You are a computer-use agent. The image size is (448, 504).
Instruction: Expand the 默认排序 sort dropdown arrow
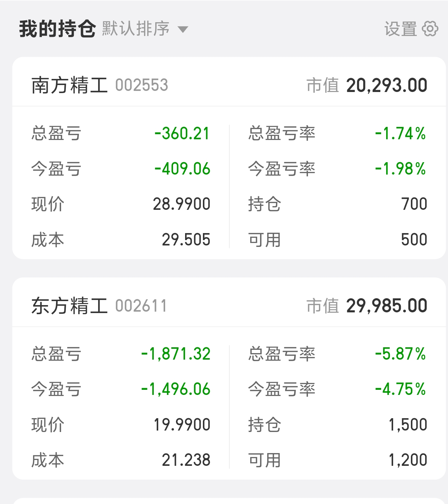point(183,29)
